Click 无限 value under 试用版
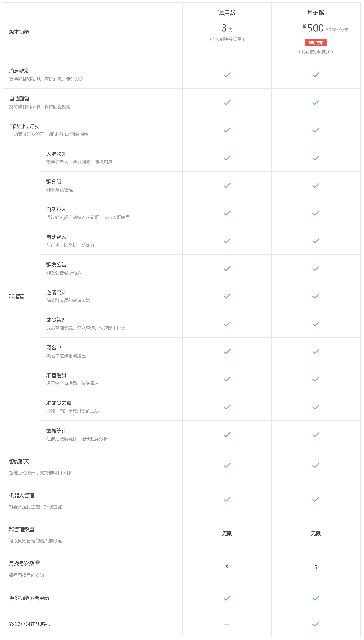364x640 pixels. click(227, 534)
